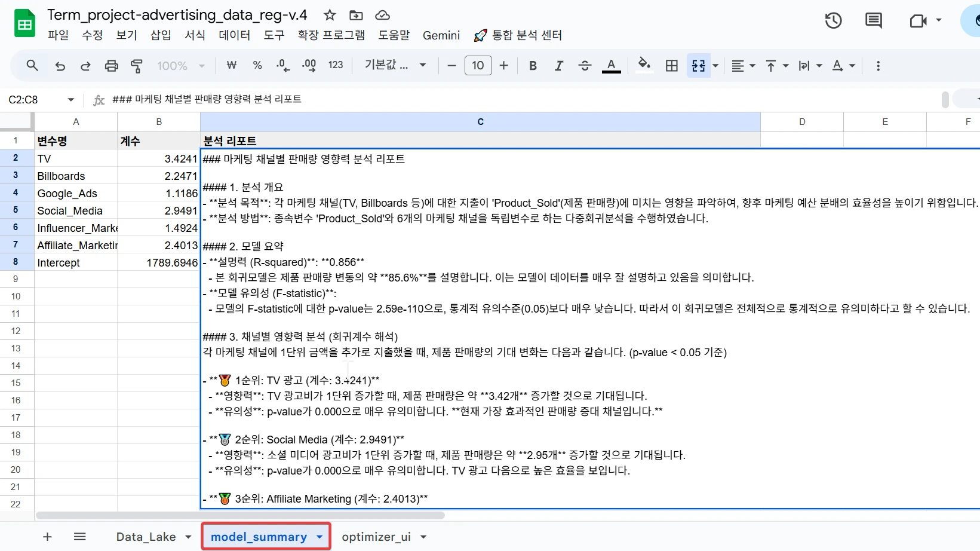Toggle italic text formatting
Viewport: 980px width, 551px height.
point(558,66)
